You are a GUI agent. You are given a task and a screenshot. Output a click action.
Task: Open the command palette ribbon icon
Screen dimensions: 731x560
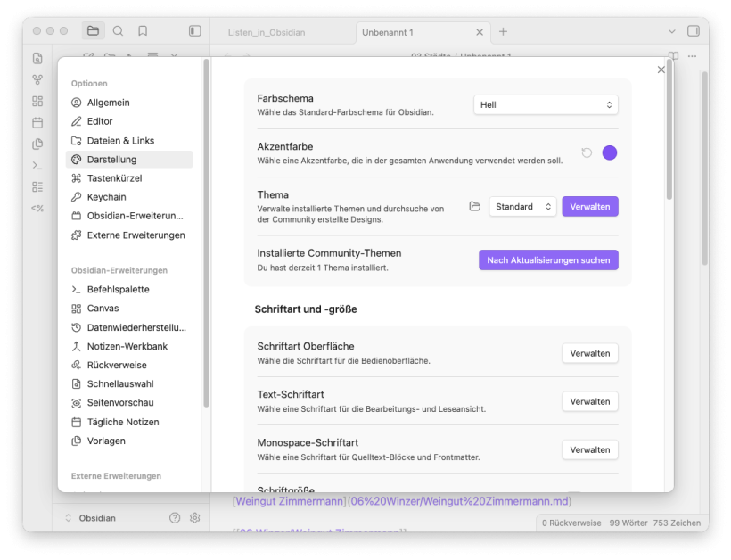(x=37, y=165)
